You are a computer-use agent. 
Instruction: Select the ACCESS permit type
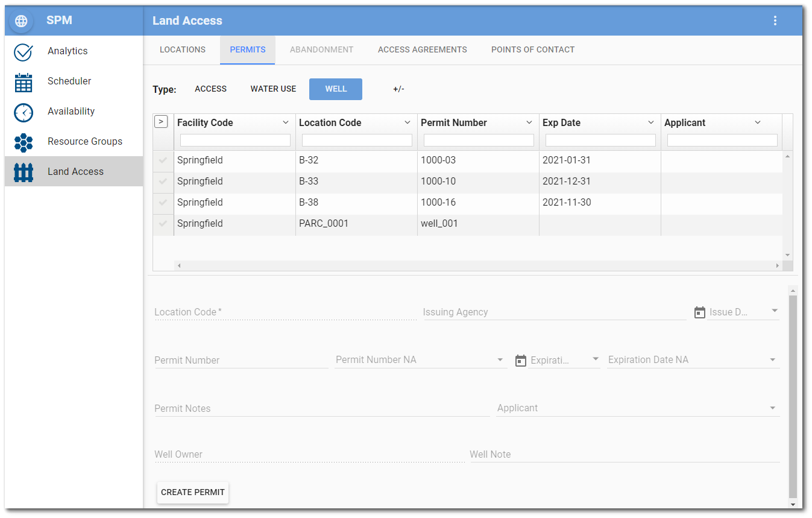click(x=210, y=89)
